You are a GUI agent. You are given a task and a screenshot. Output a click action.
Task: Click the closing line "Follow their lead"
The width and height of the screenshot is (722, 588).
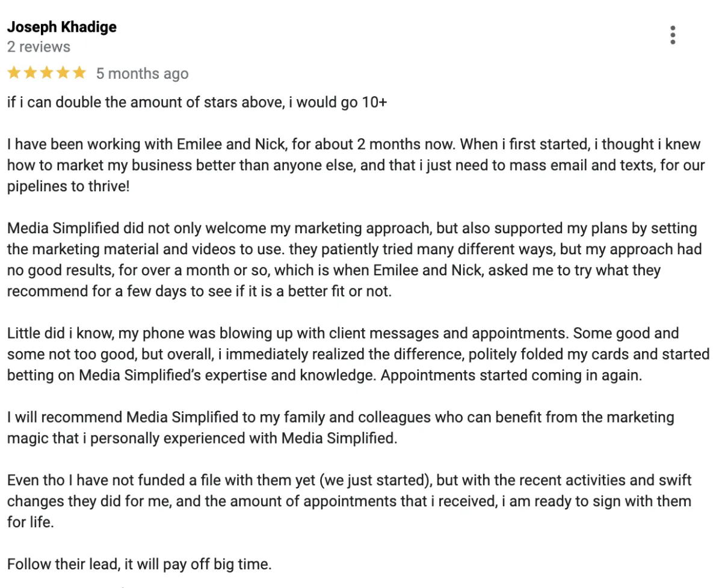point(140,565)
